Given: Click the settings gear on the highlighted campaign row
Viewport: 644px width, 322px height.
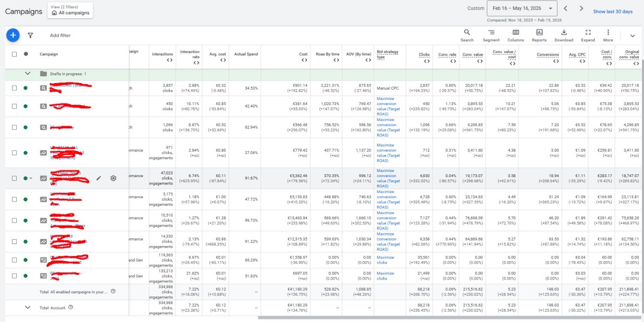Looking at the screenshot, I should (113, 178).
